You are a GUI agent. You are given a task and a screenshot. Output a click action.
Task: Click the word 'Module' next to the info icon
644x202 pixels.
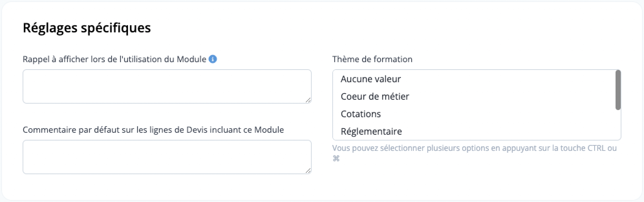[x=191, y=59]
